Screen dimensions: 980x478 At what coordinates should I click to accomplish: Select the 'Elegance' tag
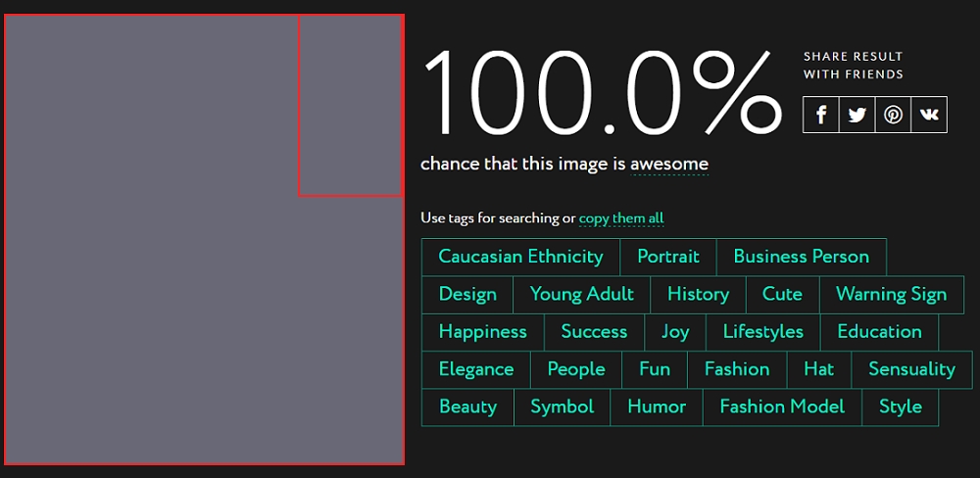476,369
